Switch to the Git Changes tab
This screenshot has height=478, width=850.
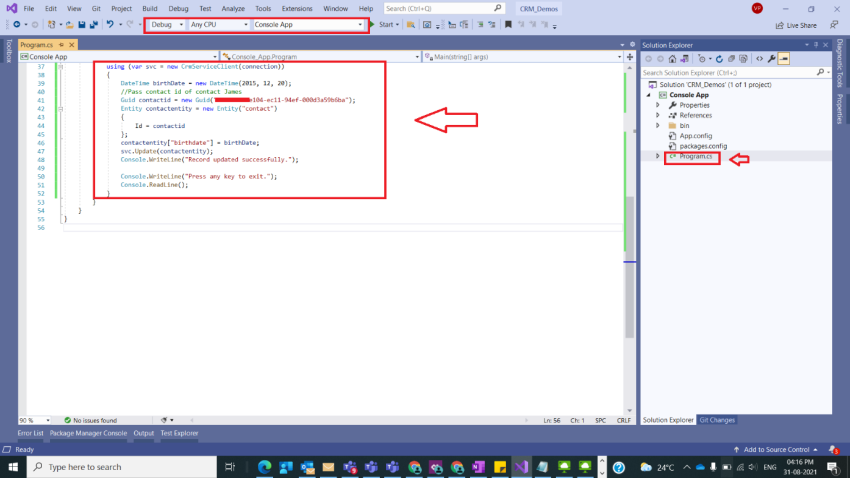click(x=717, y=420)
